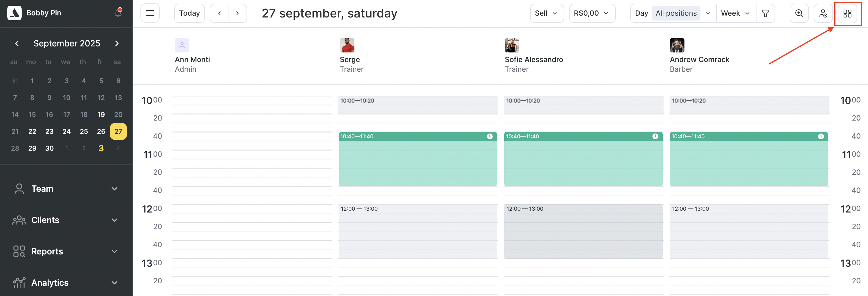Click the zoom magnifier icon
The height and width of the screenshot is (296, 868).
coord(799,13)
